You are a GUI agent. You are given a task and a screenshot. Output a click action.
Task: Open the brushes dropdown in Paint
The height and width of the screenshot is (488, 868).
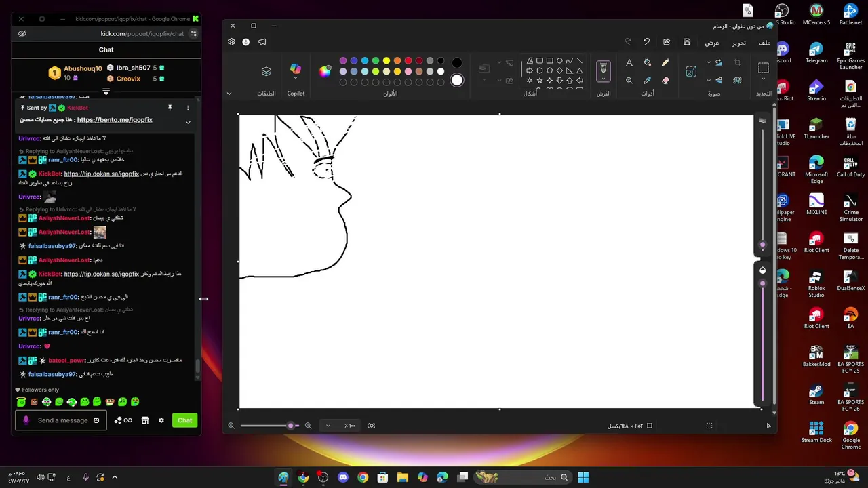[603, 79]
